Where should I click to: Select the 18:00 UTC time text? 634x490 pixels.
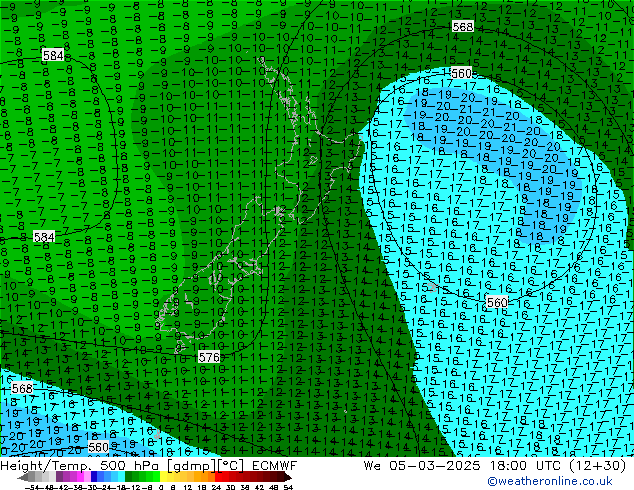pos(497,466)
